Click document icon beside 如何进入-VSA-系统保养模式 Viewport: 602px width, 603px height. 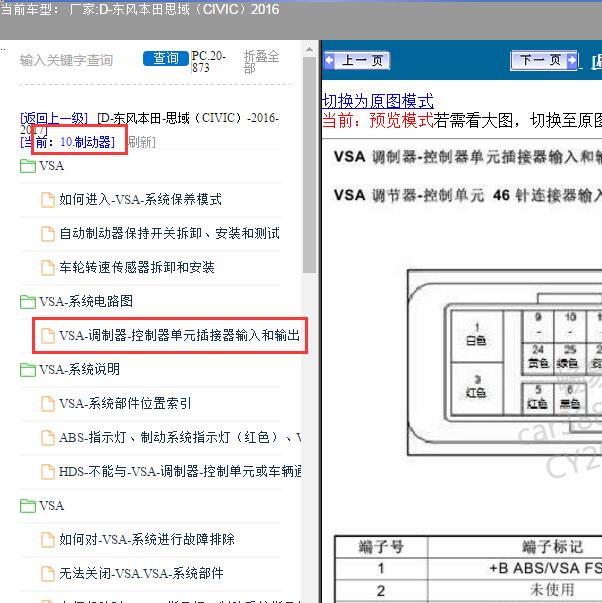point(48,200)
